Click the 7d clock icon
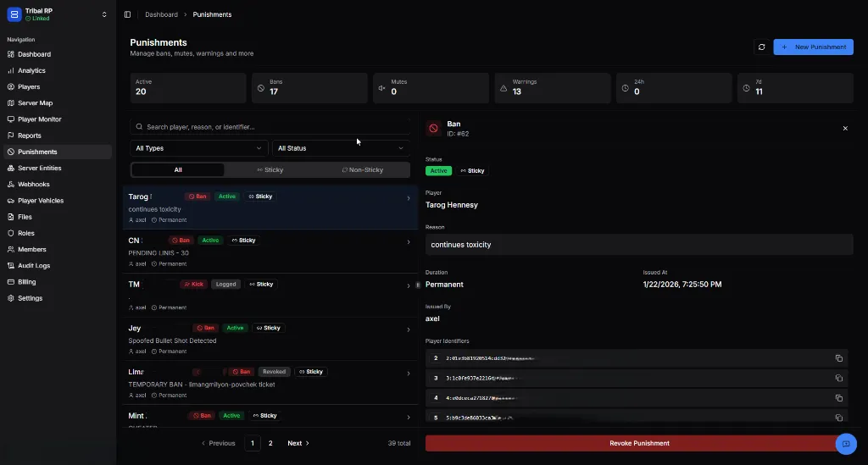 click(746, 88)
